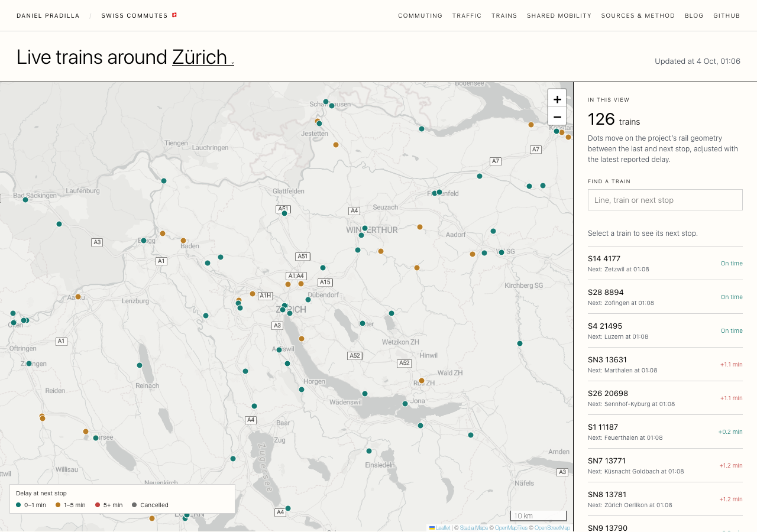
Task: Focus the Find a train search field
Action: coord(665,200)
